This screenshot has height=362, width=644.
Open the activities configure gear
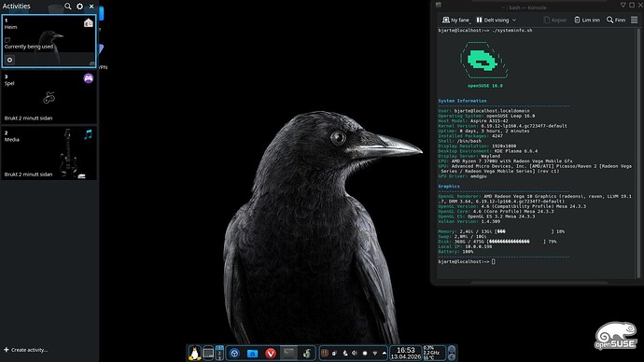pyautogui.click(x=79, y=7)
